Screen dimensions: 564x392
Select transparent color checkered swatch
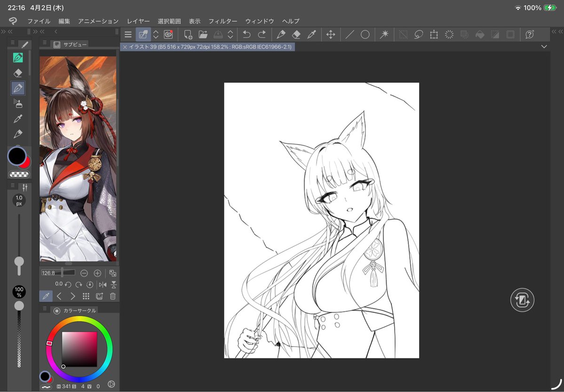pyautogui.click(x=19, y=174)
